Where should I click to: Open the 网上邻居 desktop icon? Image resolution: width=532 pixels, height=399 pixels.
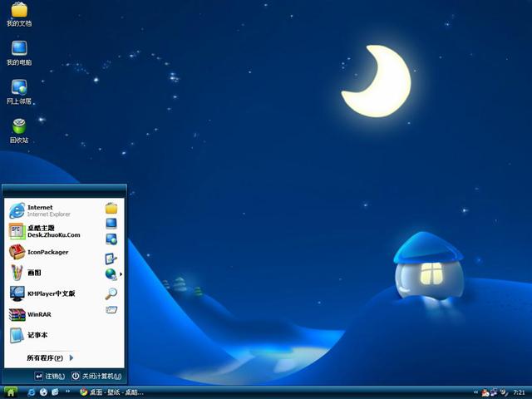click(x=19, y=92)
